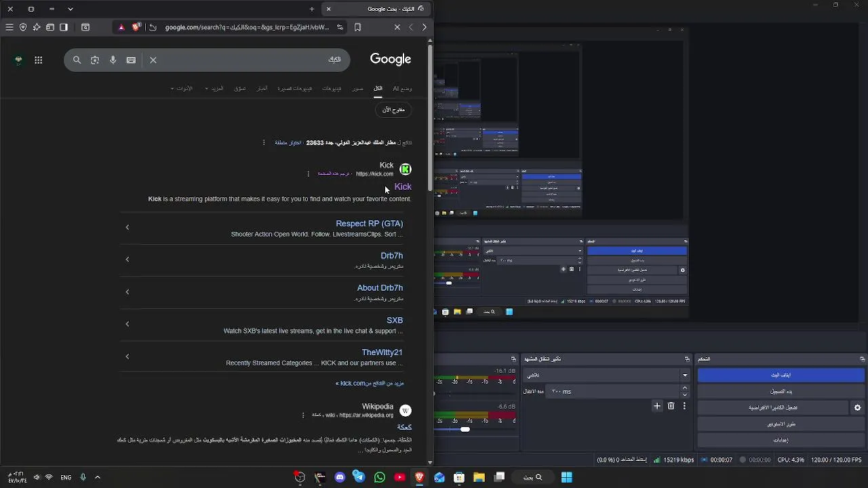This screenshot has width=868, height=488.
Task: Stop loading with the toolbar X icon
Action: pos(397,27)
